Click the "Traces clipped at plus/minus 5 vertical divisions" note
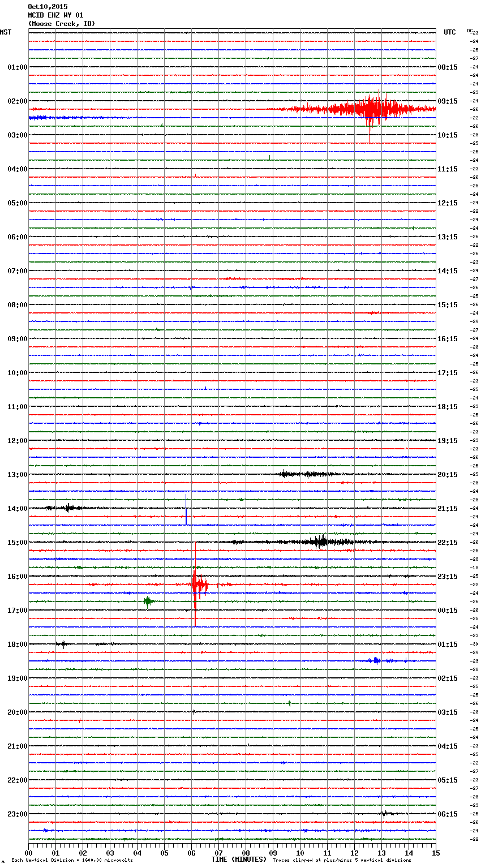Screen dimensions: 481x868 342,860
